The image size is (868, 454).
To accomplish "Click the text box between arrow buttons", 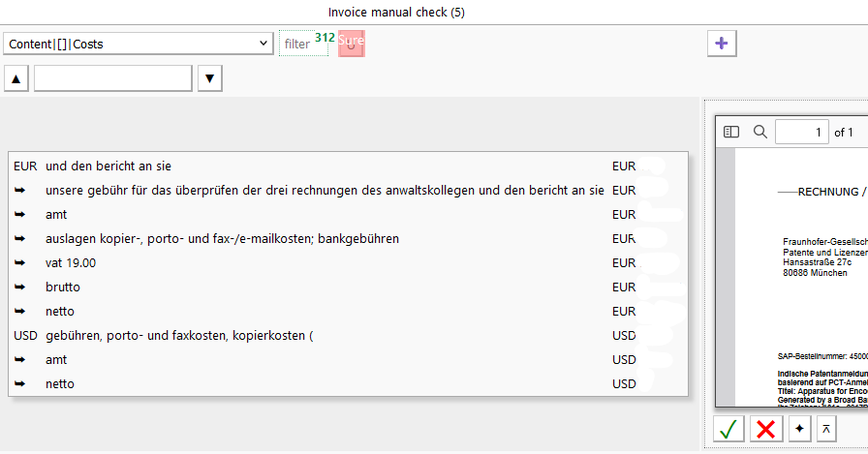I will (113, 78).
